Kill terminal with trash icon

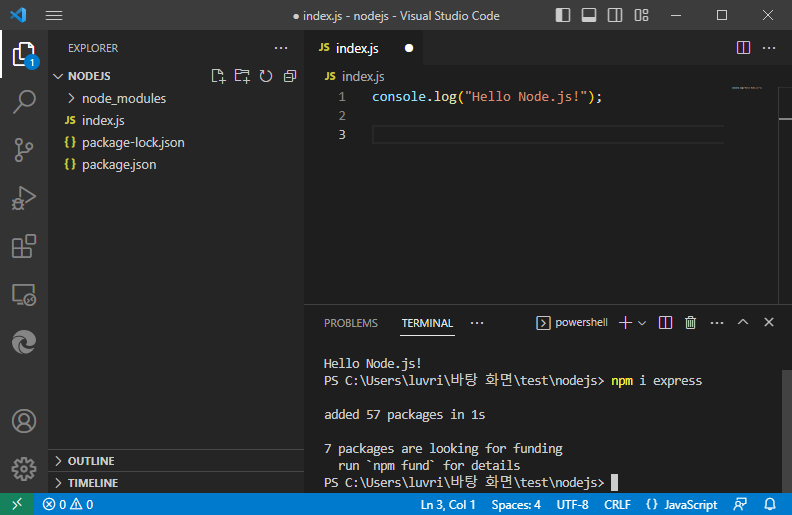(x=690, y=323)
